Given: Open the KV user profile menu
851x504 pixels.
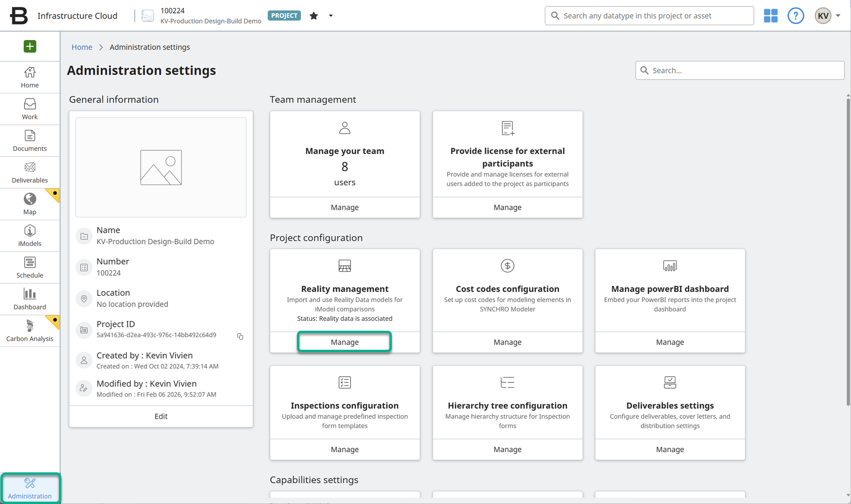Looking at the screenshot, I should click(827, 16).
